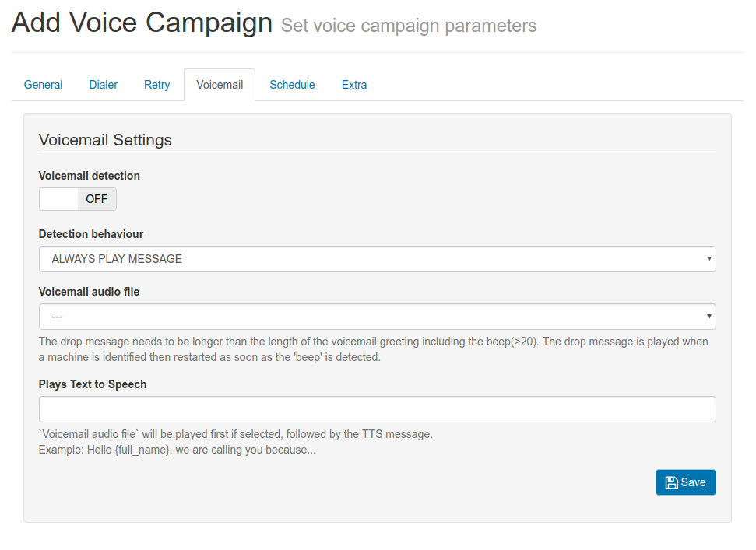Click the Voicemail Settings heading
Screen dimensions: 756x550
(105, 140)
